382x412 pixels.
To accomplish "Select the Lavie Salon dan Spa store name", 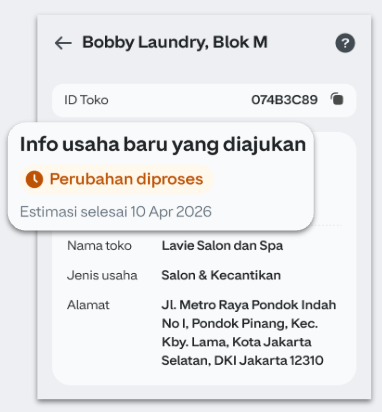I will pos(222,246).
